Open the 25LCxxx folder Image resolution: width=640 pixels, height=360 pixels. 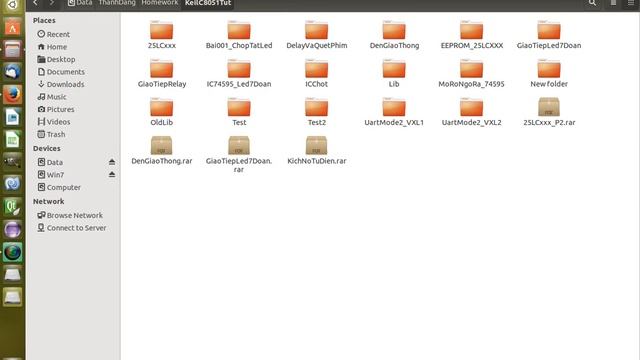[x=162, y=35]
